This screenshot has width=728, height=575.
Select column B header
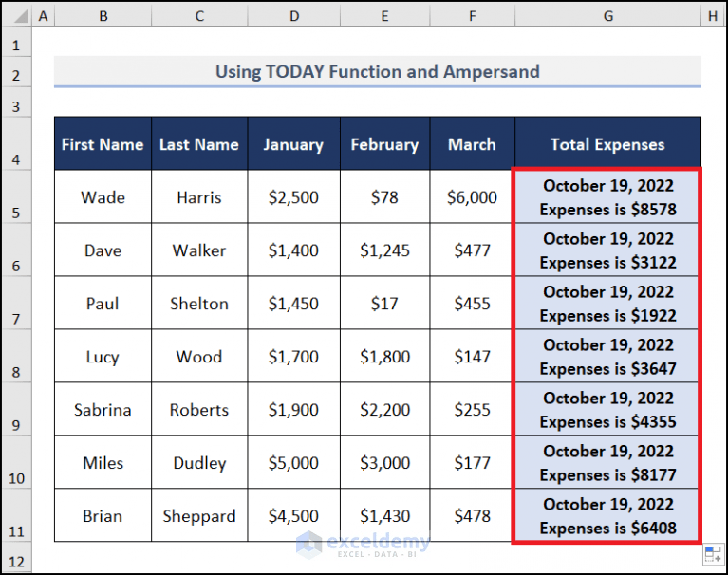[x=103, y=17]
